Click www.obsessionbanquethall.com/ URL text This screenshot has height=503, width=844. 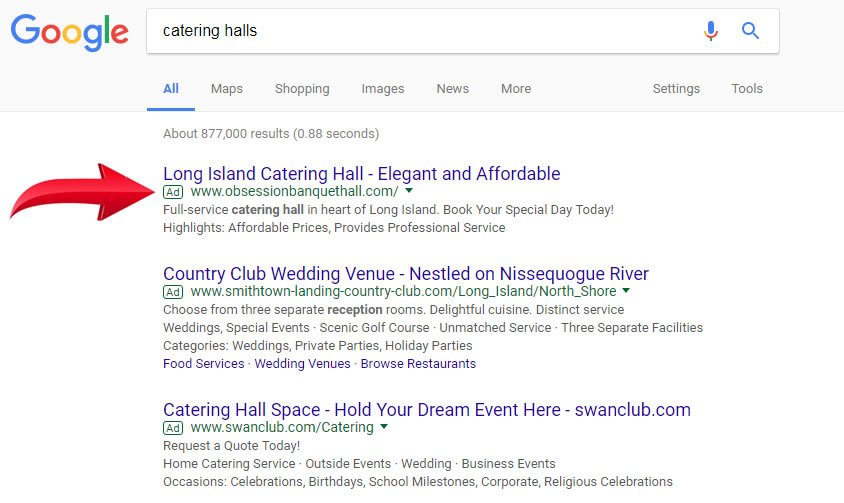pos(294,192)
